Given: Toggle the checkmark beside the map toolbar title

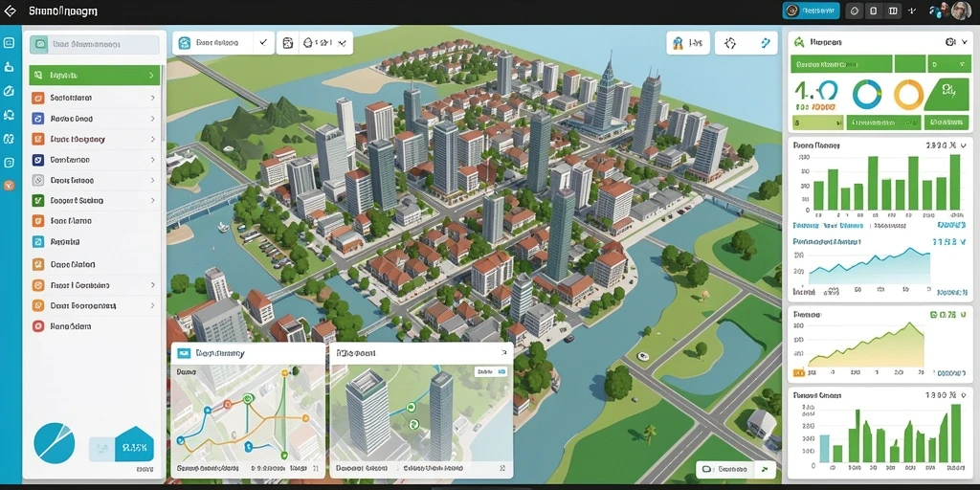Looking at the screenshot, I should click(263, 43).
